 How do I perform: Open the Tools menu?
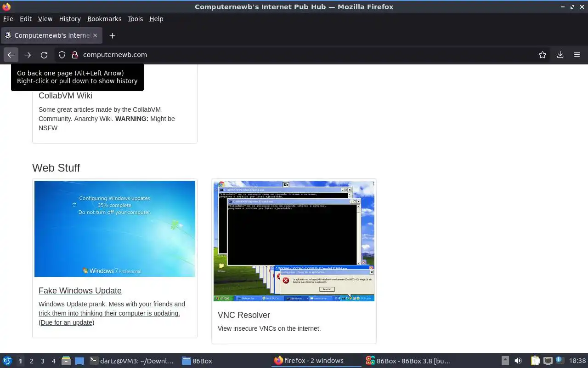[135, 19]
